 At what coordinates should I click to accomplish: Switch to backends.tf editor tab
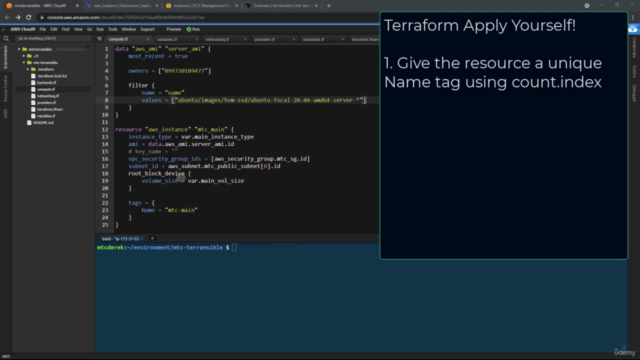point(313,40)
